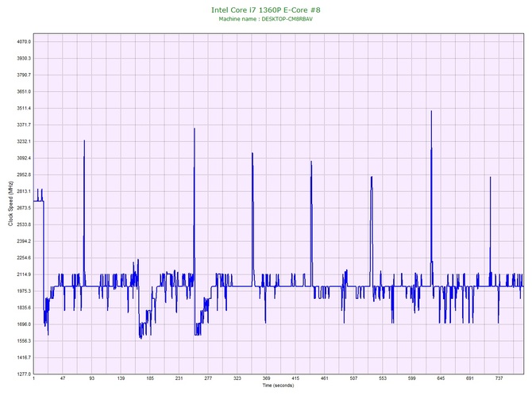Image resolution: width=532 pixels, height=399 pixels.
Task: Click the 2952.8 y-axis value
Action: tap(24, 175)
